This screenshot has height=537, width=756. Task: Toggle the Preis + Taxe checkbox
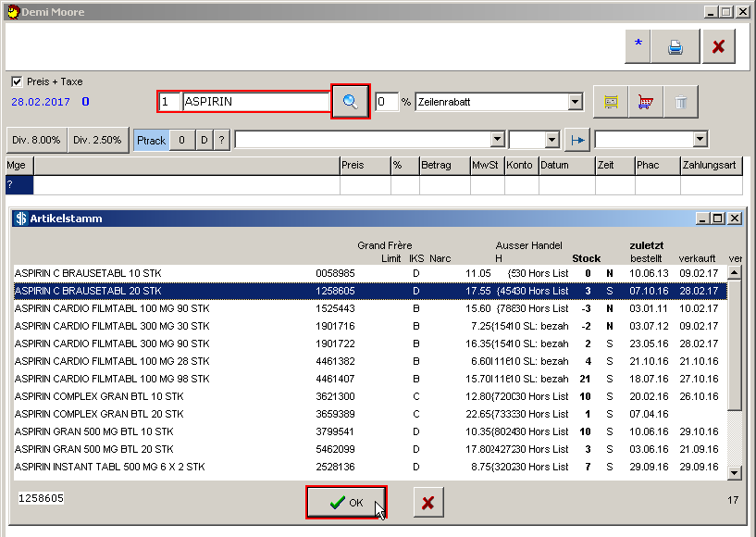pyautogui.click(x=17, y=81)
